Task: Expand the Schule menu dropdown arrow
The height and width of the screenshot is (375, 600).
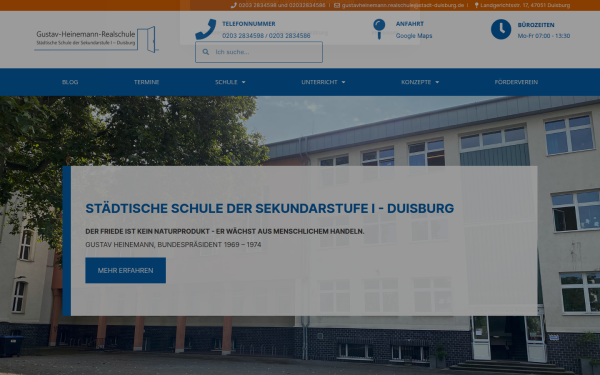Action: pos(244,82)
